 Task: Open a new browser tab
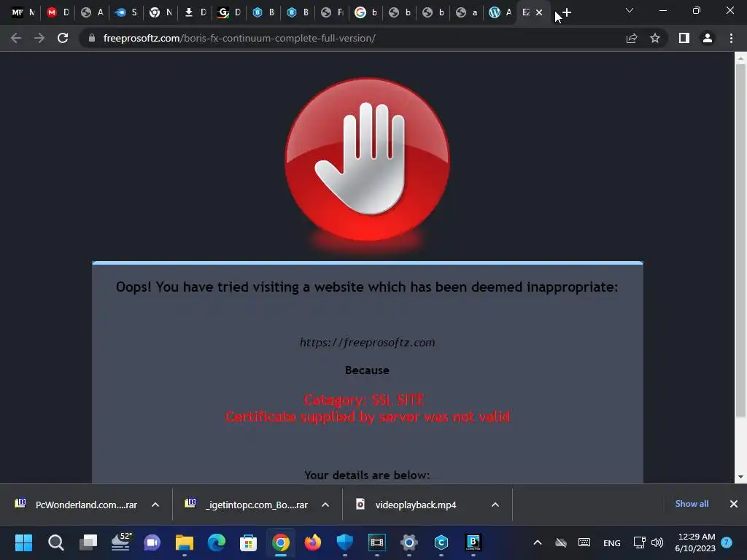566,13
